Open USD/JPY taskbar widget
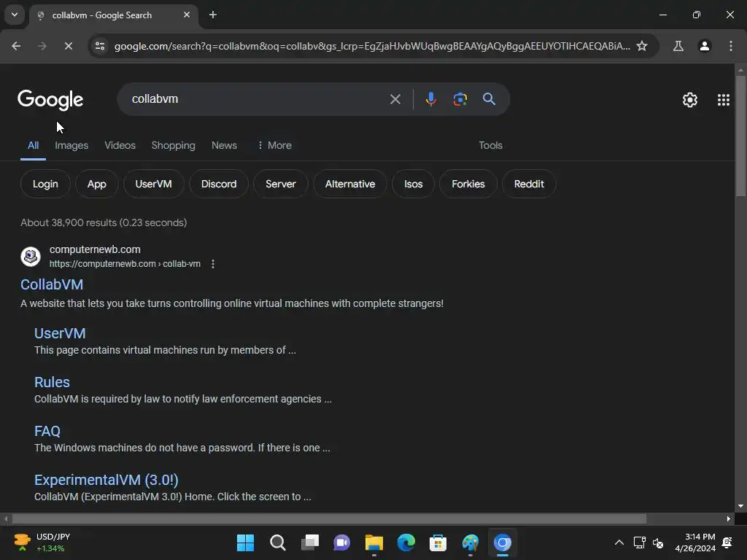Image resolution: width=747 pixels, height=560 pixels. [x=42, y=542]
